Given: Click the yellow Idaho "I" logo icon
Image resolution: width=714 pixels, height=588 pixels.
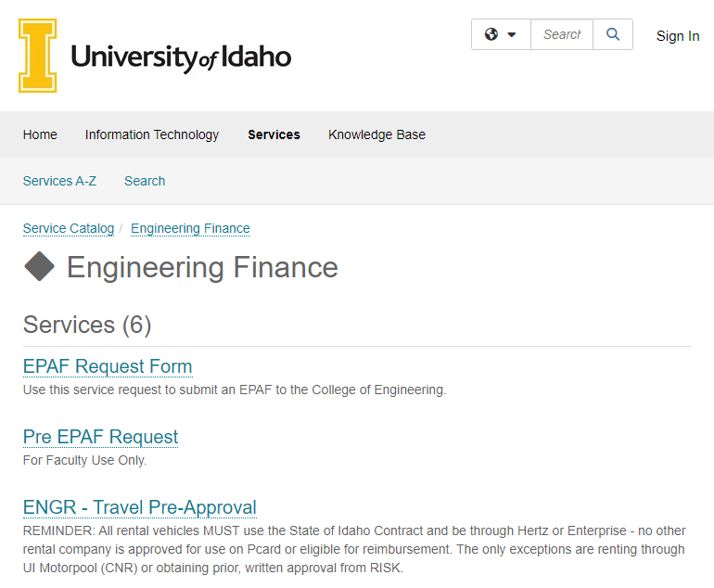Looking at the screenshot, I should pos(38,56).
